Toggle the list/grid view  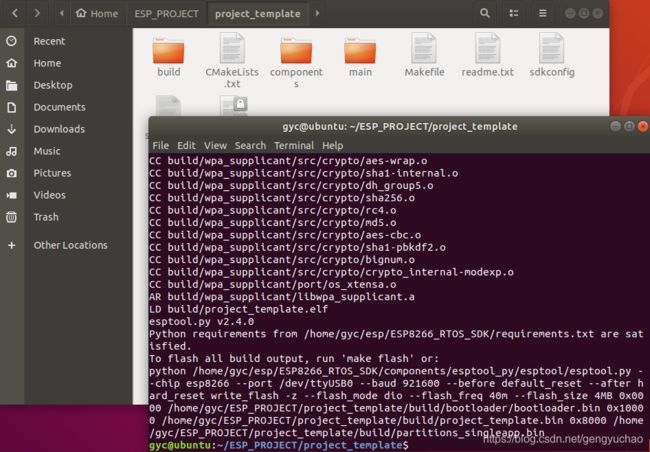[x=514, y=13]
